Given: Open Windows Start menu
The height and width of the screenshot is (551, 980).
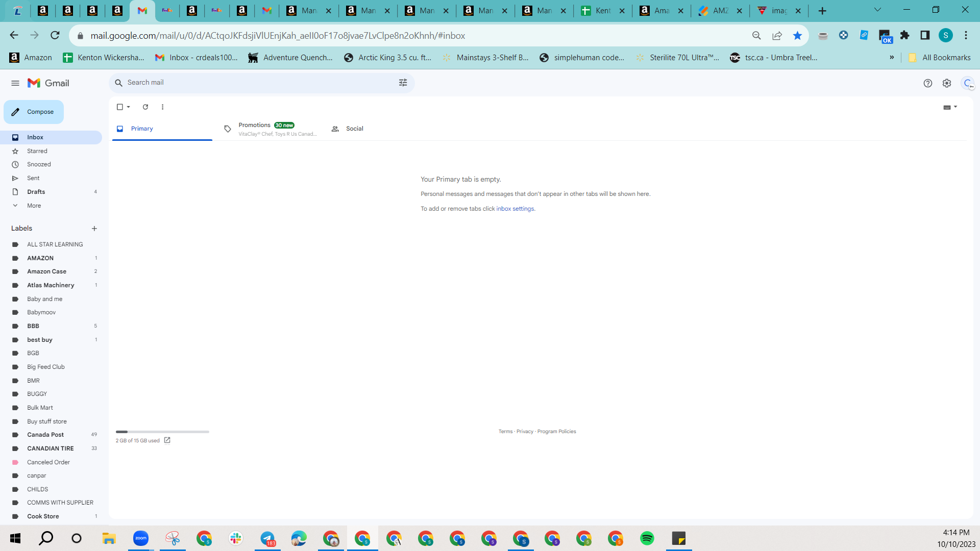Looking at the screenshot, I should tap(15, 538).
